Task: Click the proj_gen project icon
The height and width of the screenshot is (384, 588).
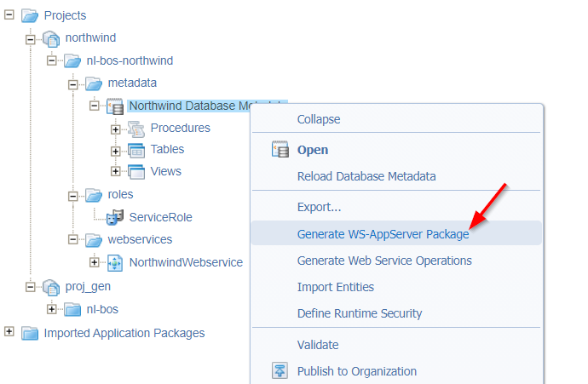Action: click(51, 287)
